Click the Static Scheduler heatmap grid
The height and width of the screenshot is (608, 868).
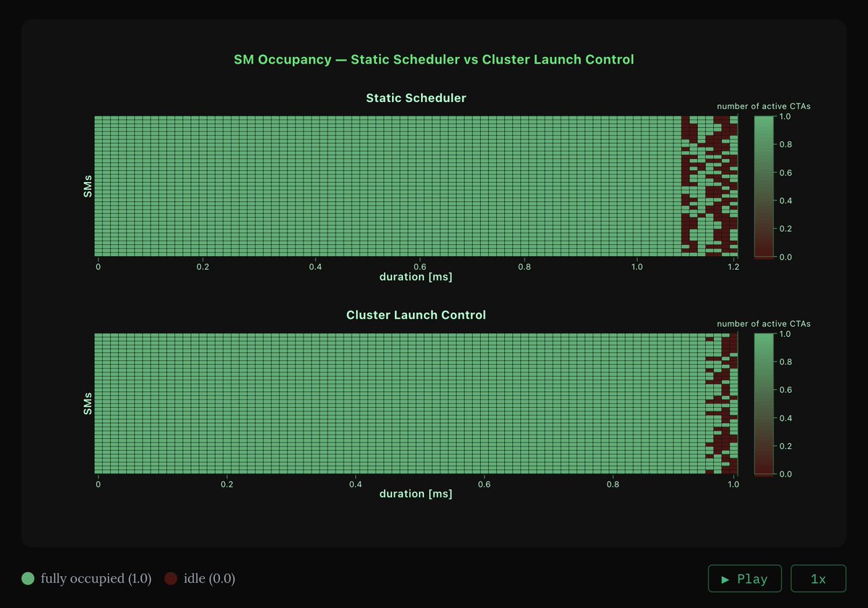pos(416,186)
